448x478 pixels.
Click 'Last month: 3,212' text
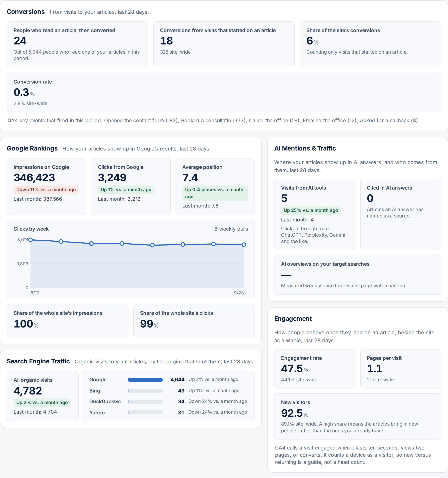point(119,199)
